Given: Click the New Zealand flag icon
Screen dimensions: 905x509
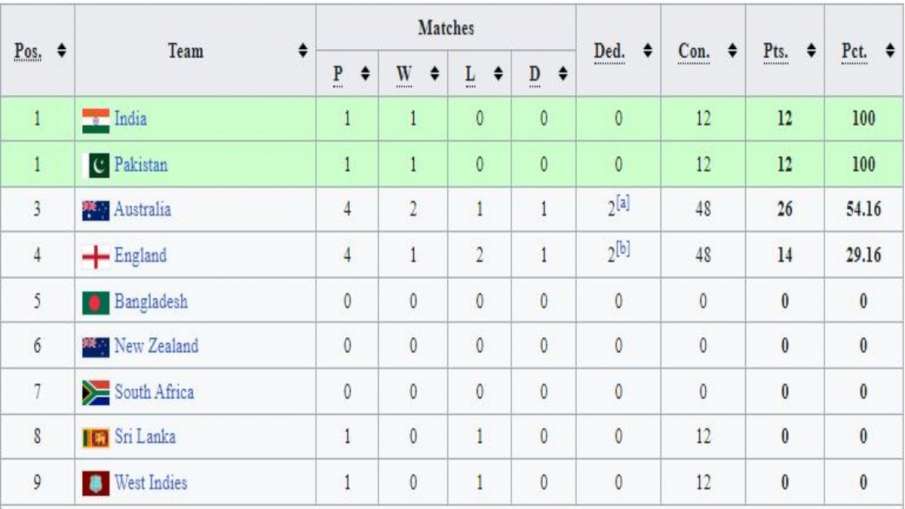Looking at the screenshot, I should pos(96,348).
